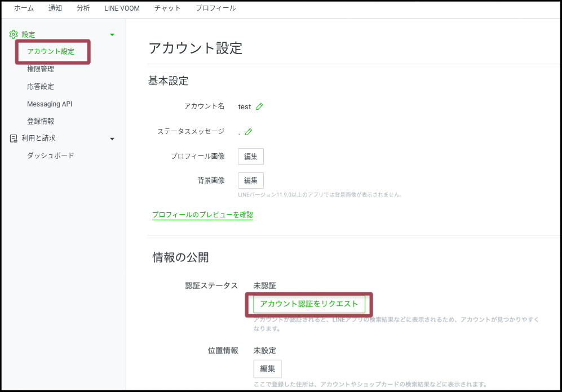The image size is (562, 392).
Task: Collapse the 設定 section in the sidebar
Action: coord(112,34)
